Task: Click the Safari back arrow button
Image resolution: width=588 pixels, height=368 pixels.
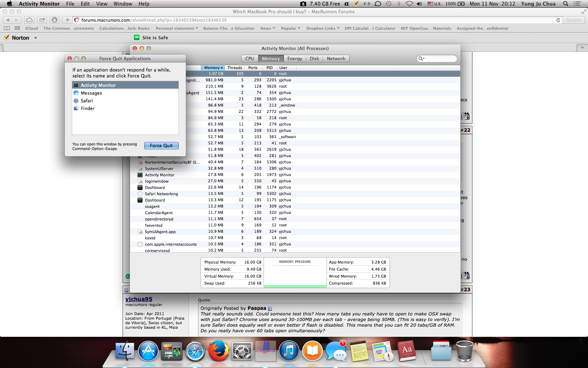Action: click(x=8, y=20)
